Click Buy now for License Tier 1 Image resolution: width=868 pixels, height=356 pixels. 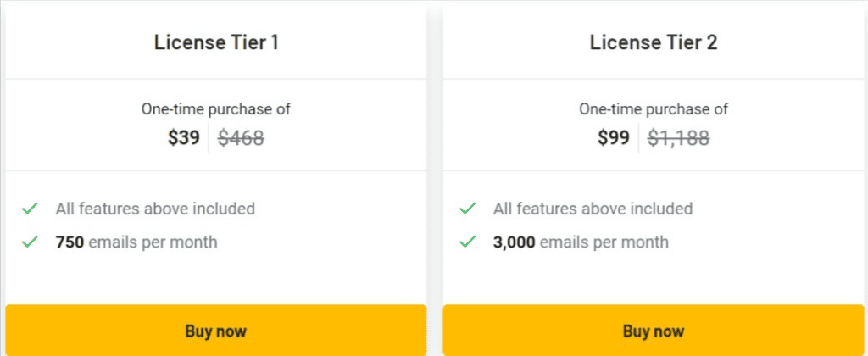pos(215,331)
